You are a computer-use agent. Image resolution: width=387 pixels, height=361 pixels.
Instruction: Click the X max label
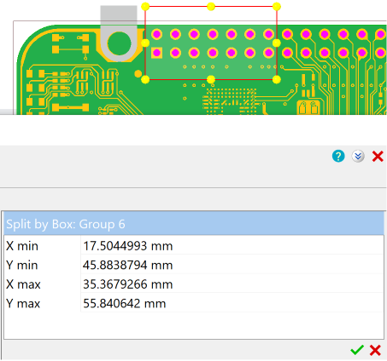23,284
